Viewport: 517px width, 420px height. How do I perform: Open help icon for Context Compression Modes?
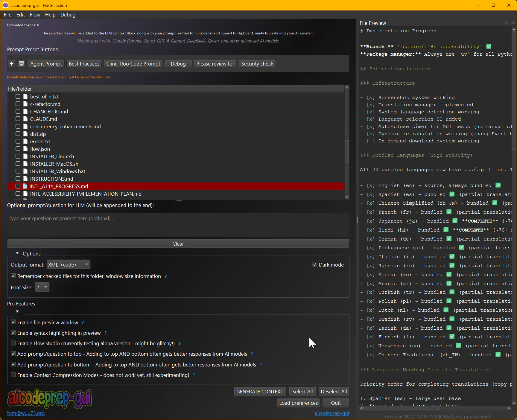point(194,375)
